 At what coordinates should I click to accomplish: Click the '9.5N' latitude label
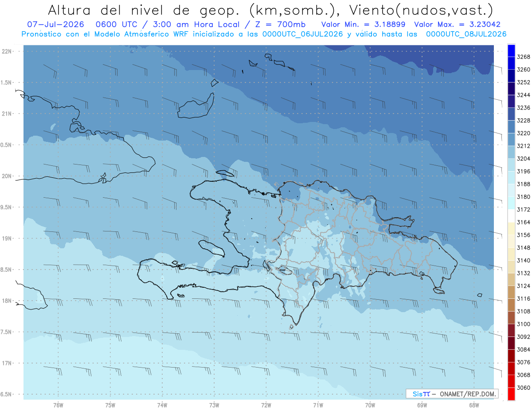tap(7, 207)
